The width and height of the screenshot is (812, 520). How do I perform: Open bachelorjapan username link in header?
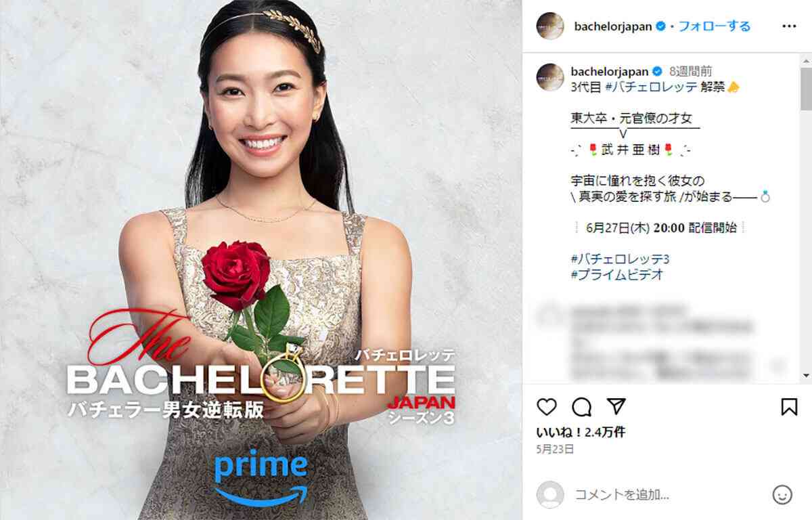612,26
